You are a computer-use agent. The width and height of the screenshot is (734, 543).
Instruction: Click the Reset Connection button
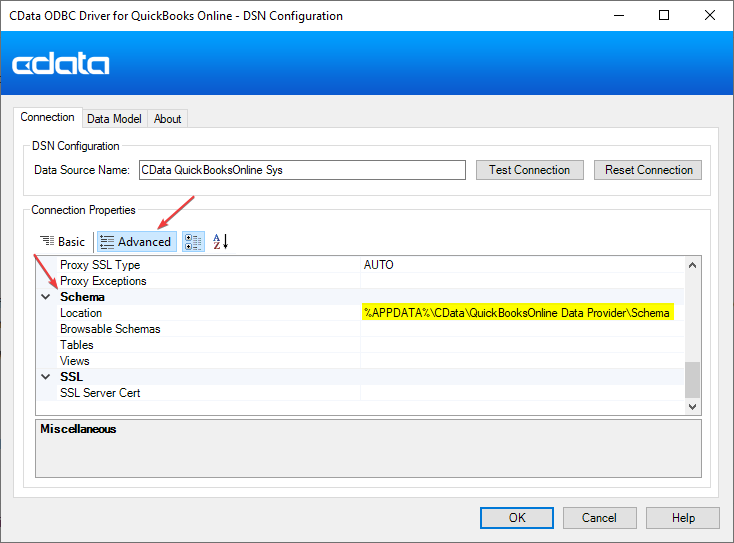(648, 170)
